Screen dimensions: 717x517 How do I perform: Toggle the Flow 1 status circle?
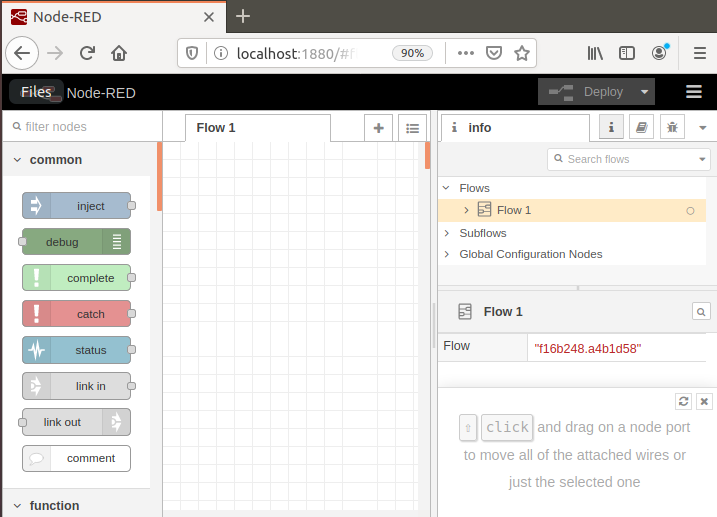click(x=690, y=211)
